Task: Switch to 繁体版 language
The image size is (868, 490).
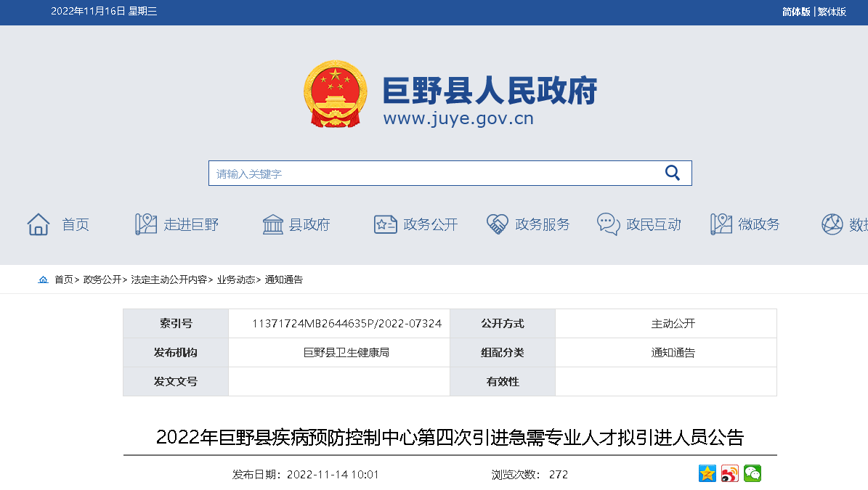Action: (x=832, y=12)
